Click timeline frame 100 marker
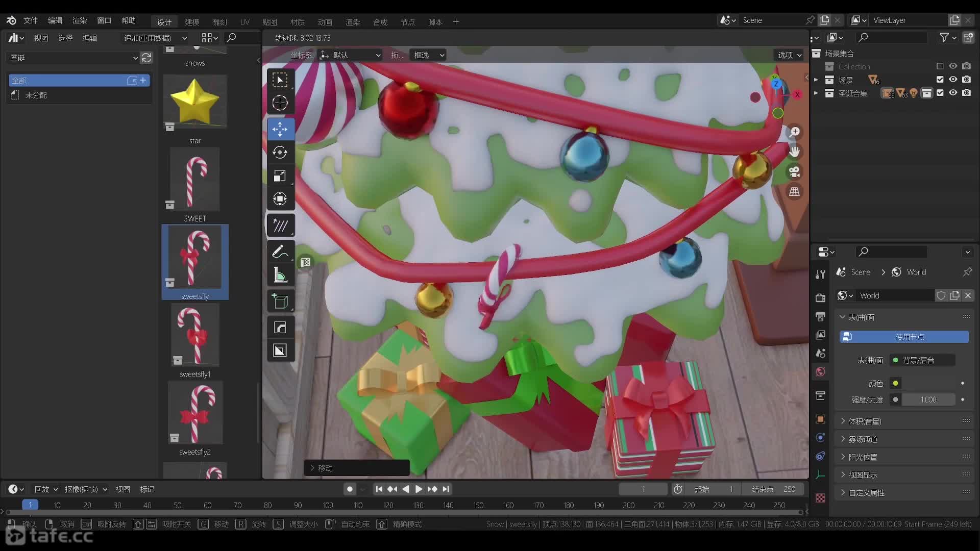 pyautogui.click(x=328, y=505)
